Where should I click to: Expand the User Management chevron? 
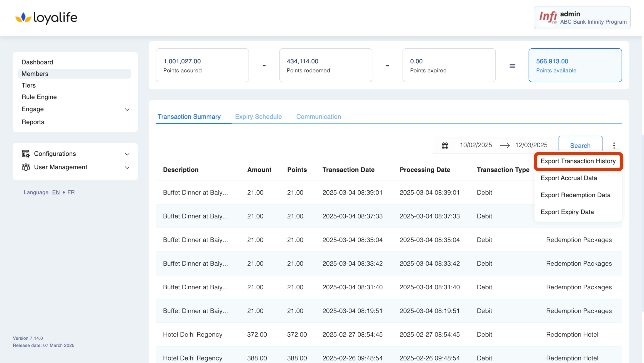coord(127,167)
